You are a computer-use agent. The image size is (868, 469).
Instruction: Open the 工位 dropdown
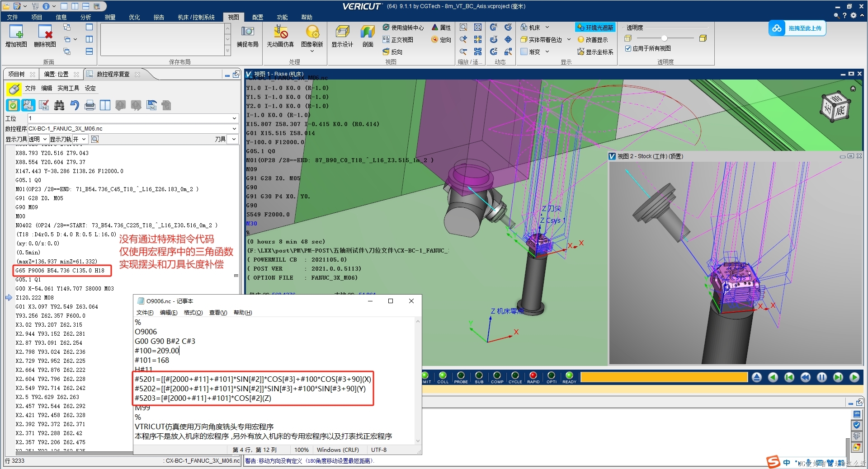[x=234, y=118]
